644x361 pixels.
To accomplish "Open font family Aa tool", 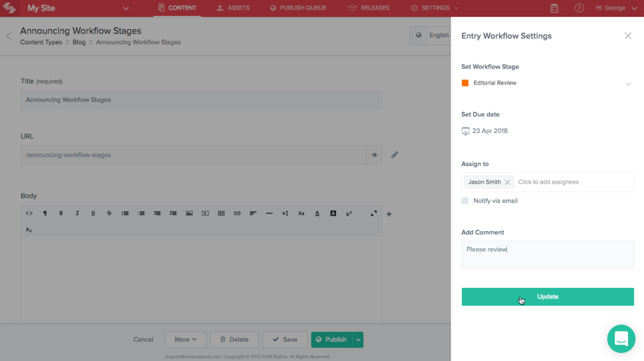I will pyautogui.click(x=301, y=213).
